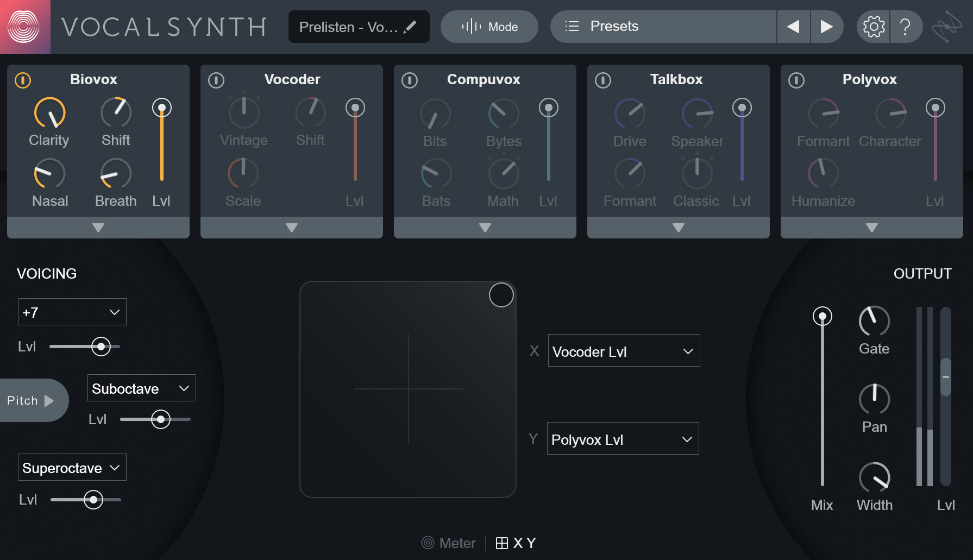Click the Biovox Nasal knob
Viewport: 973px width, 560px height.
pos(50,174)
